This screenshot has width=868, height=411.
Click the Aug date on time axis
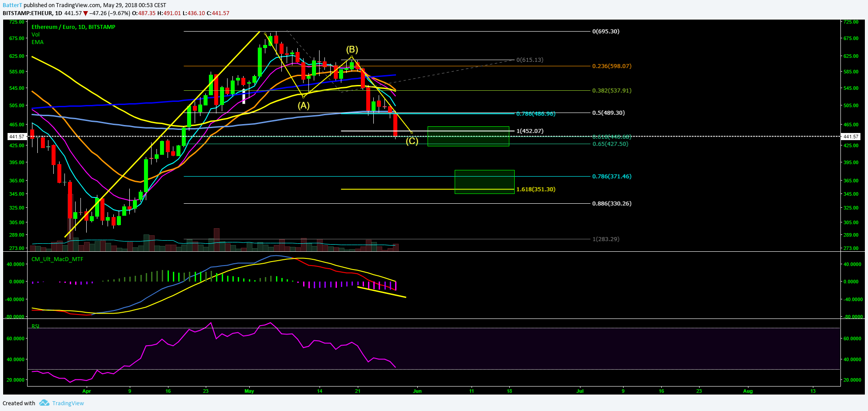pos(748,391)
